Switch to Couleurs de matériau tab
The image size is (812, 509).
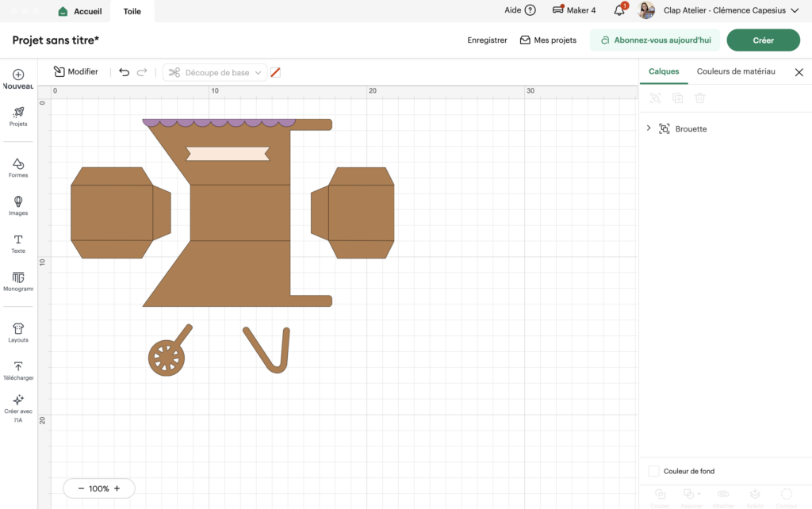coord(736,71)
